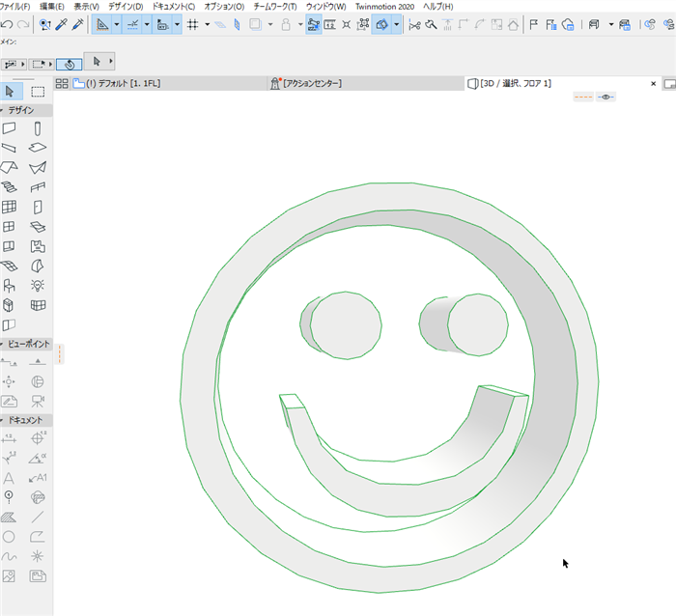Toggle Suspend Groups highlighted button

[314, 24]
